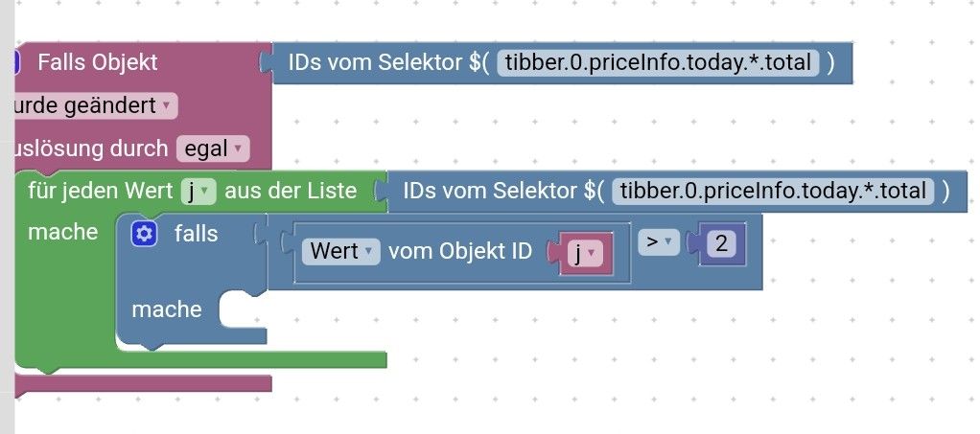
Task: Open the ">" comparison operator dropdown
Action: pos(658,243)
